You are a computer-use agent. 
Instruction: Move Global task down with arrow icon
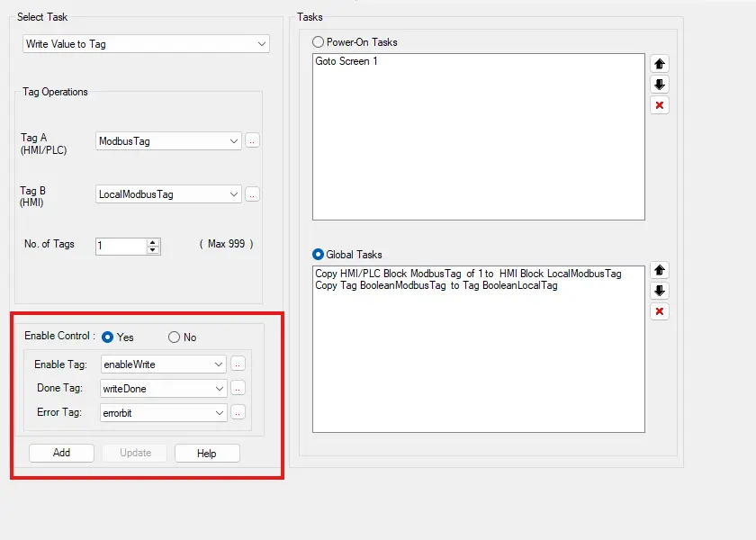point(660,291)
